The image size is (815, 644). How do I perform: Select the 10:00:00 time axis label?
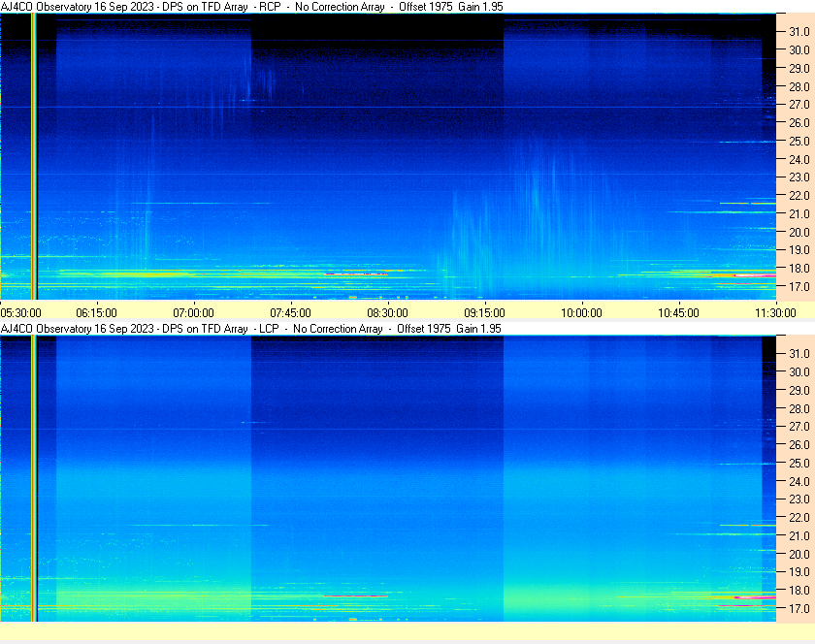581,313
